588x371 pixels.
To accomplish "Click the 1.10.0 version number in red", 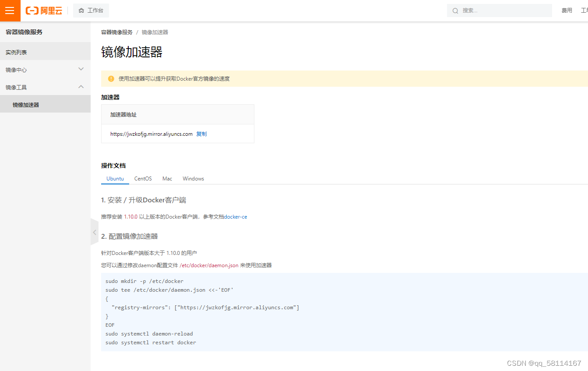I will click(x=131, y=217).
